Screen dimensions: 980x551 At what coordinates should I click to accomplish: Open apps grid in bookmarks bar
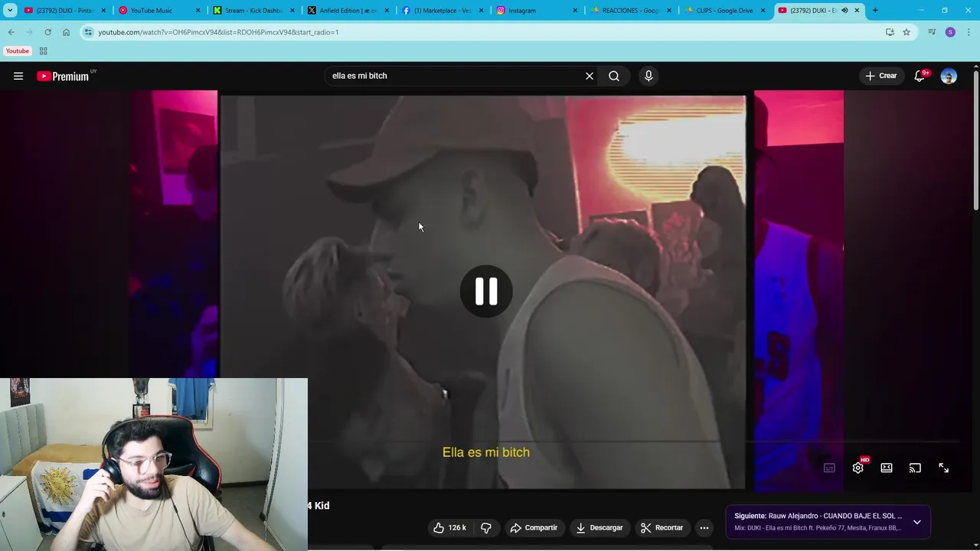point(43,51)
